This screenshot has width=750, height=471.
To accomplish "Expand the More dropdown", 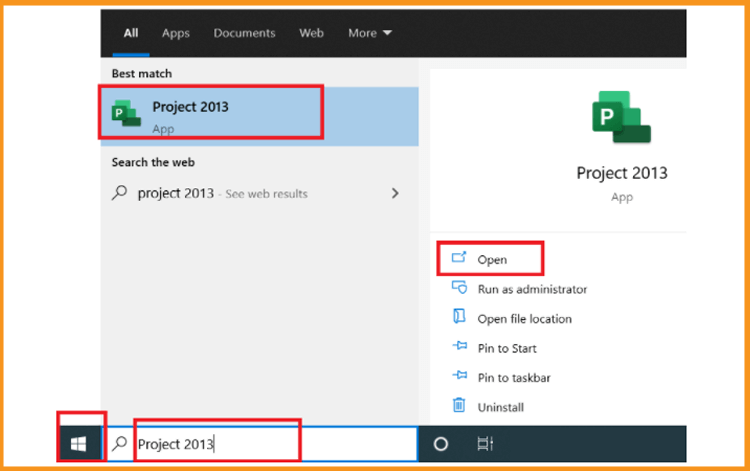I will (x=370, y=33).
